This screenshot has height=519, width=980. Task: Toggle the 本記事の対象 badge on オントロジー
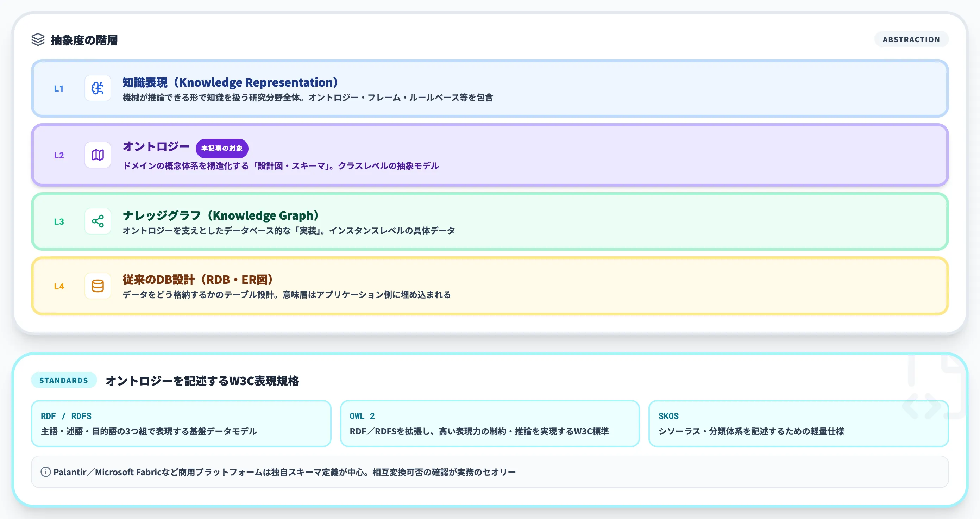click(x=222, y=148)
